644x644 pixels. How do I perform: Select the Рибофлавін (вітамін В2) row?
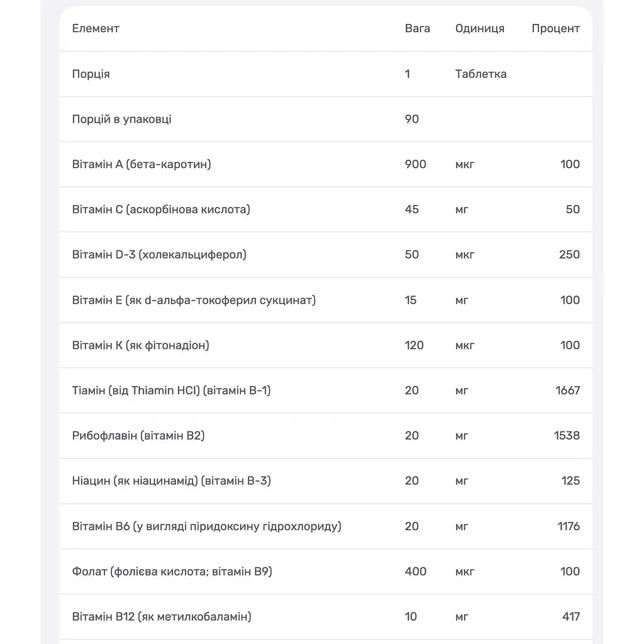tap(326, 436)
